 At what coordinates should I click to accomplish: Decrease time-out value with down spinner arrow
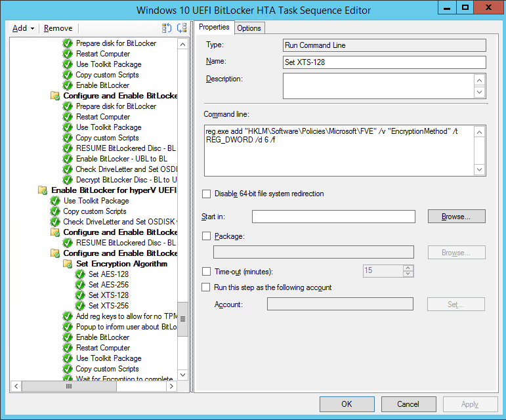(408, 274)
